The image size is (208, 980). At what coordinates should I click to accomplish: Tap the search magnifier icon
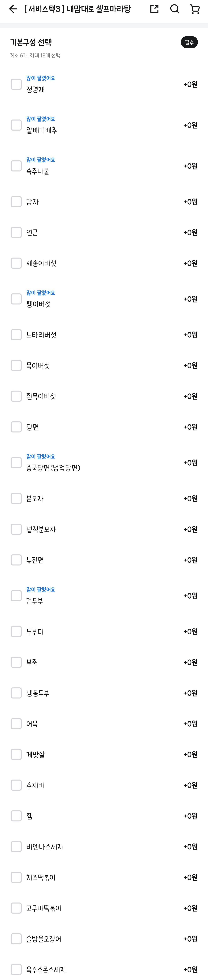(175, 9)
